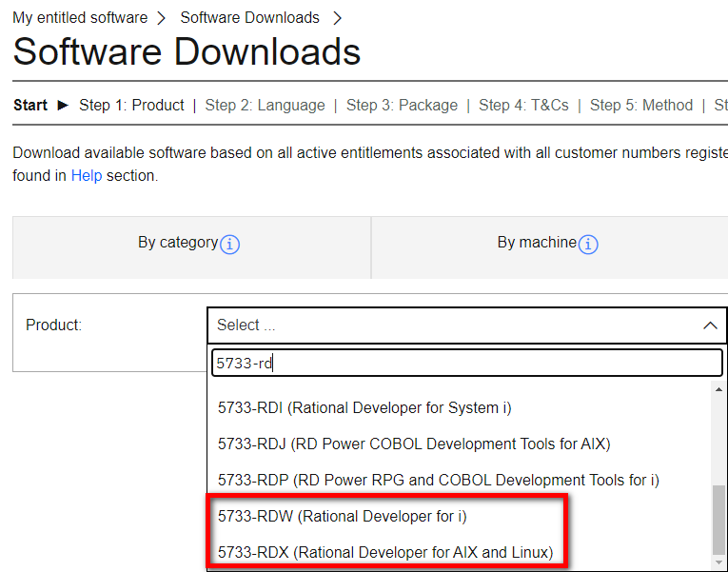
Task: Open the By category info icon
Action: [230, 245]
